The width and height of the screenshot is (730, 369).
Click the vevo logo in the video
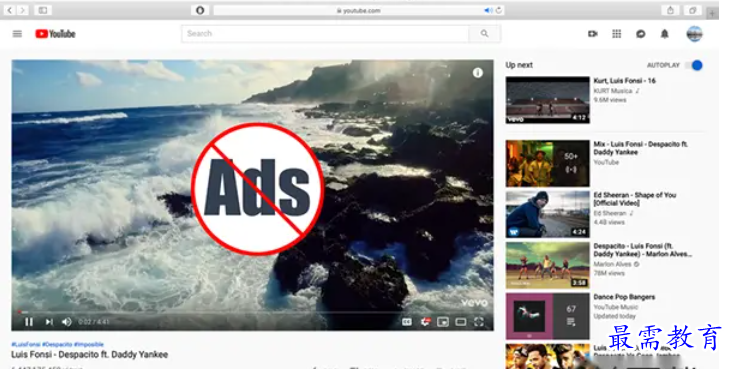click(x=474, y=303)
